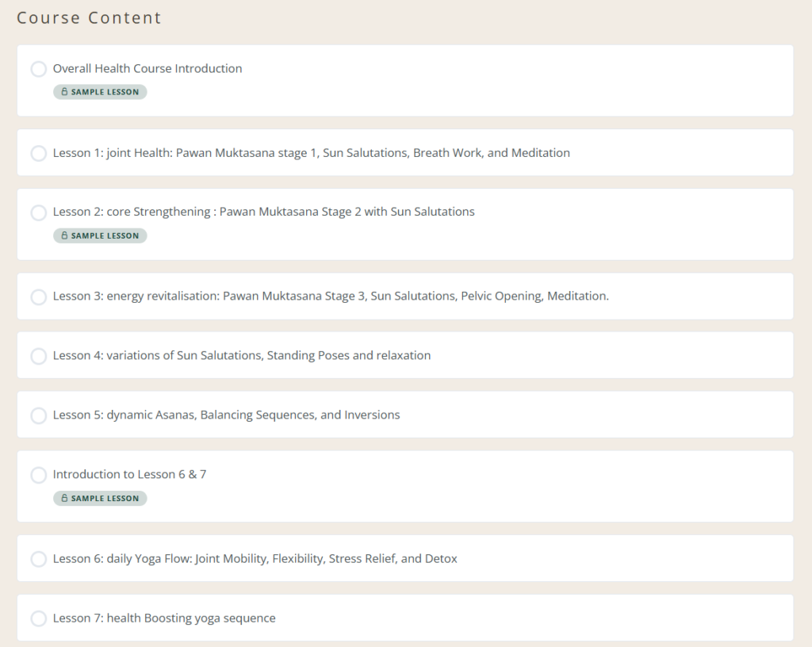Check the circle beside Lesson 6 daily Yoga Flow
Image resolution: width=812 pixels, height=647 pixels.
tap(38, 559)
